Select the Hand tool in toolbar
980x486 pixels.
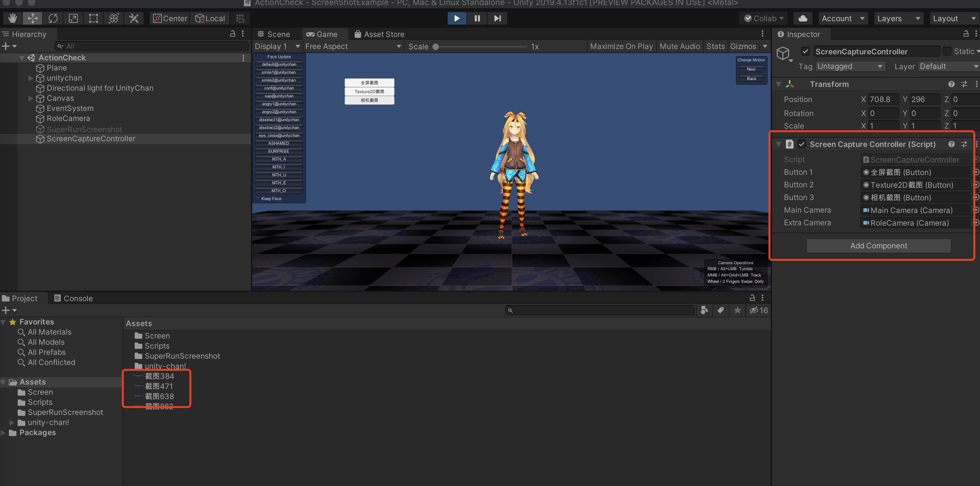coord(13,18)
